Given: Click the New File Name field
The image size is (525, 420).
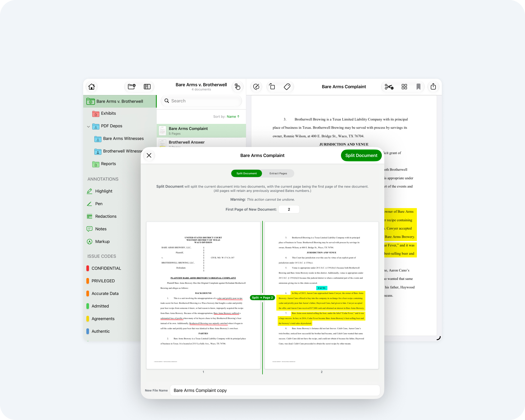Looking at the screenshot, I should [275, 390].
